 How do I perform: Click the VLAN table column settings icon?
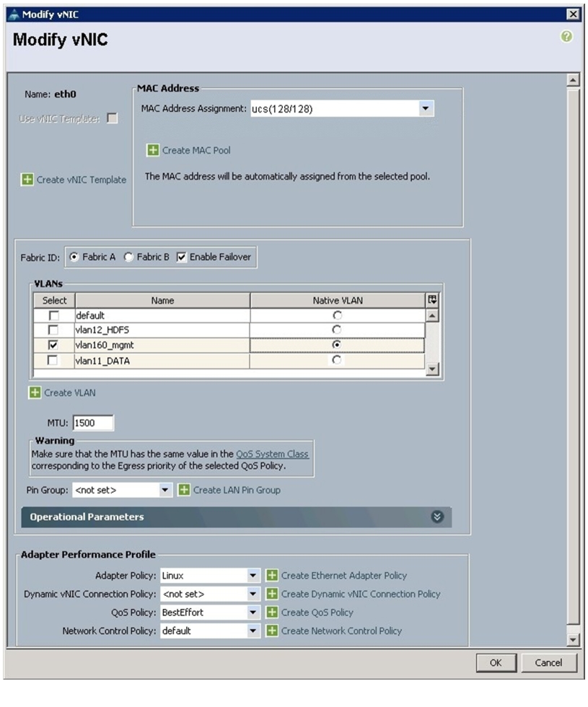432,300
